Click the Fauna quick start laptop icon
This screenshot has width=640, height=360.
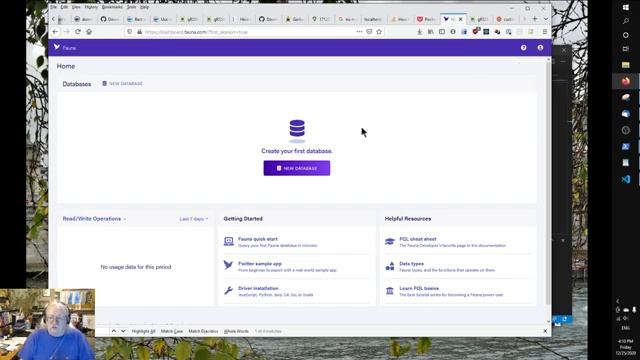(229, 242)
